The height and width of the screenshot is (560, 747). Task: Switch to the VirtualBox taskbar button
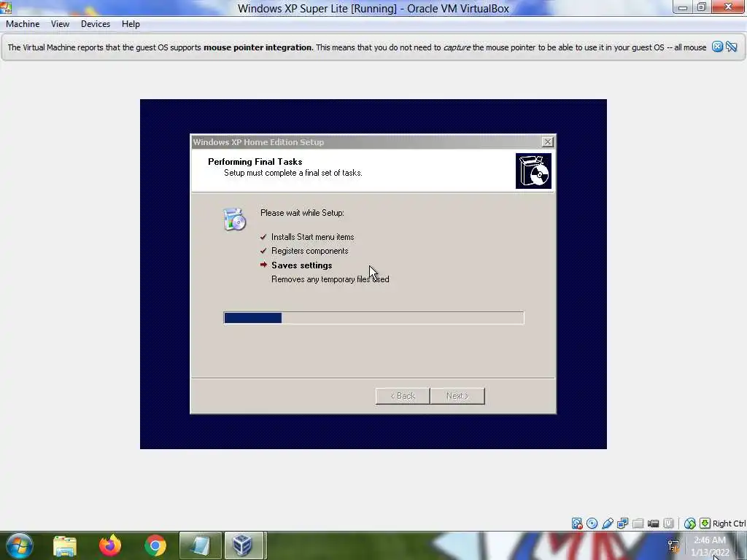coord(244,545)
